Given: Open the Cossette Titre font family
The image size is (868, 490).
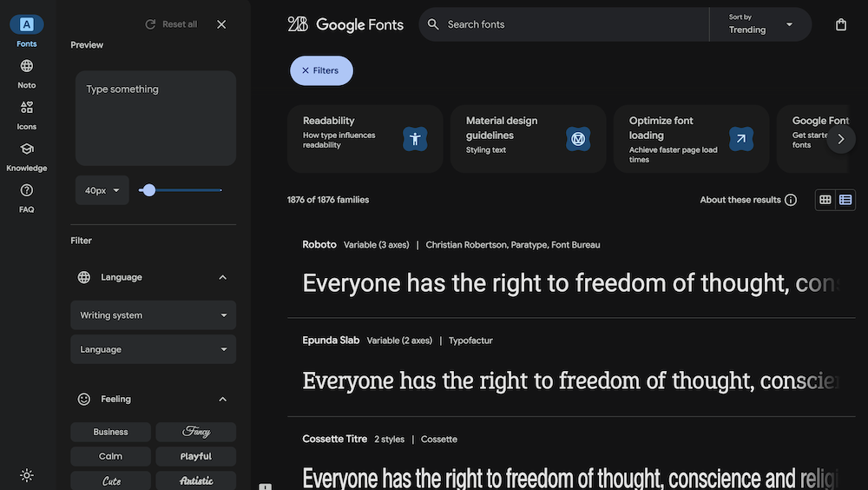Looking at the screenshot, I should (334, 439).
